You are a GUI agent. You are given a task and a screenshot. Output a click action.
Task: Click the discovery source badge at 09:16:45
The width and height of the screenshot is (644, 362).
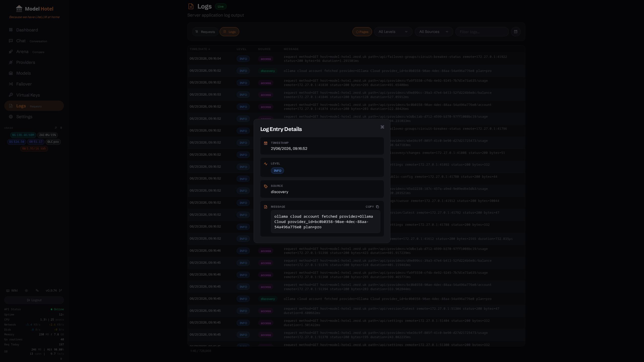[x=268, y=299]
